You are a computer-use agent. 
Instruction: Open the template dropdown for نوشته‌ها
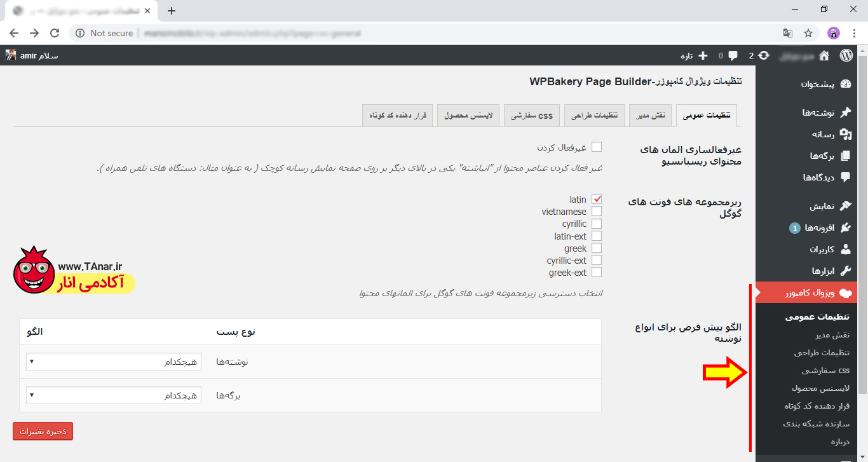[114, 362]
